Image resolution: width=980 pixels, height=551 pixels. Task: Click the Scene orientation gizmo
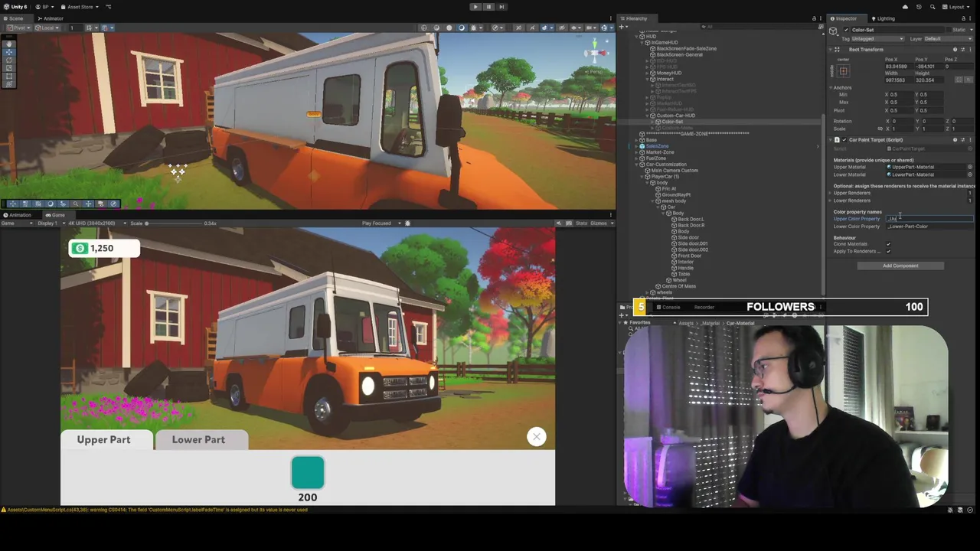point(596,54)
